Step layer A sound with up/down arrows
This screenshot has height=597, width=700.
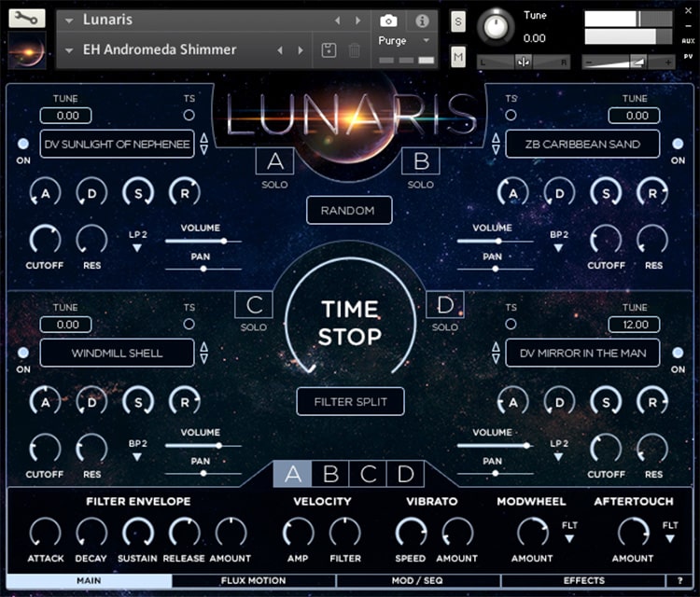204,144
